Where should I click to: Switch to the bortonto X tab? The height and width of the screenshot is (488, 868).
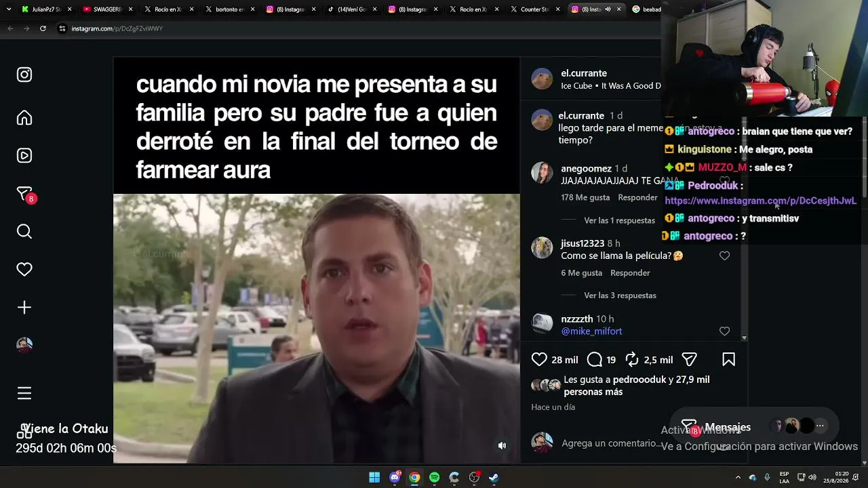229,9
